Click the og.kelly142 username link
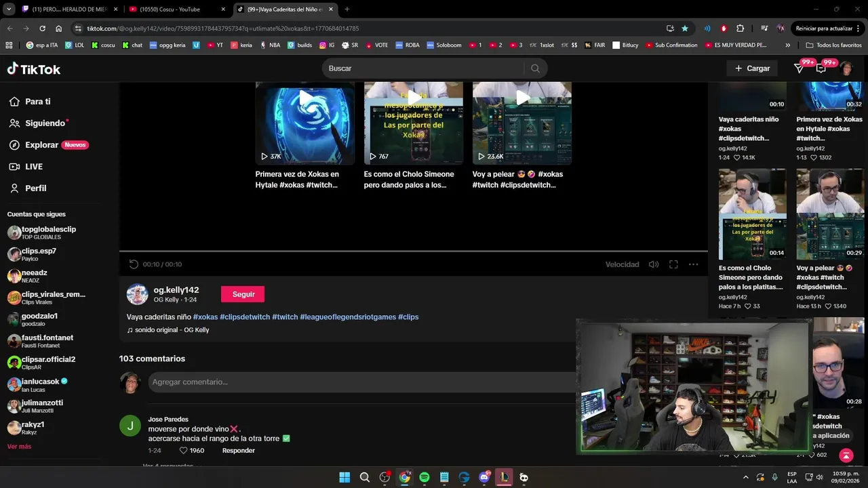This screenshot has height=488, width=868. pos(176,290)
